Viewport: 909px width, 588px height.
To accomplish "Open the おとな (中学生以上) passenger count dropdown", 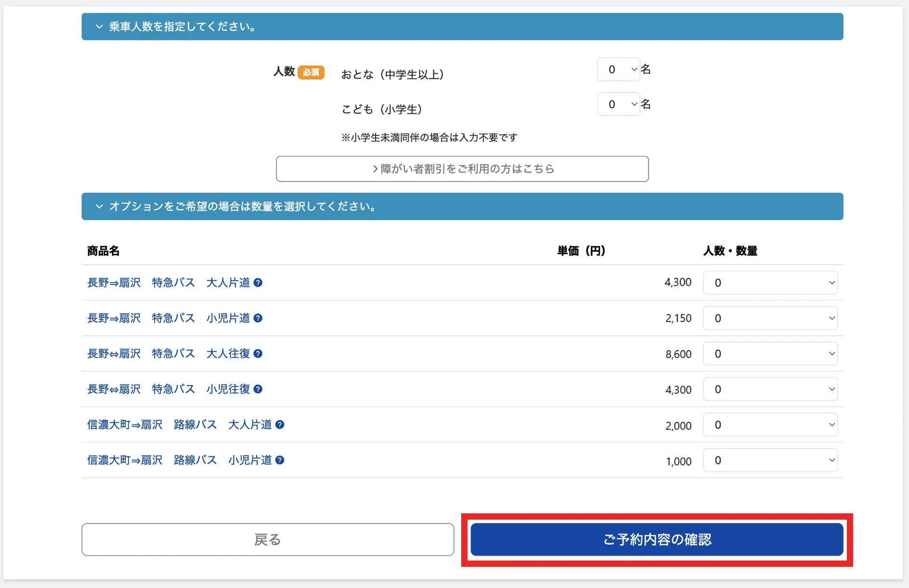I will click(x=618, y=70).
